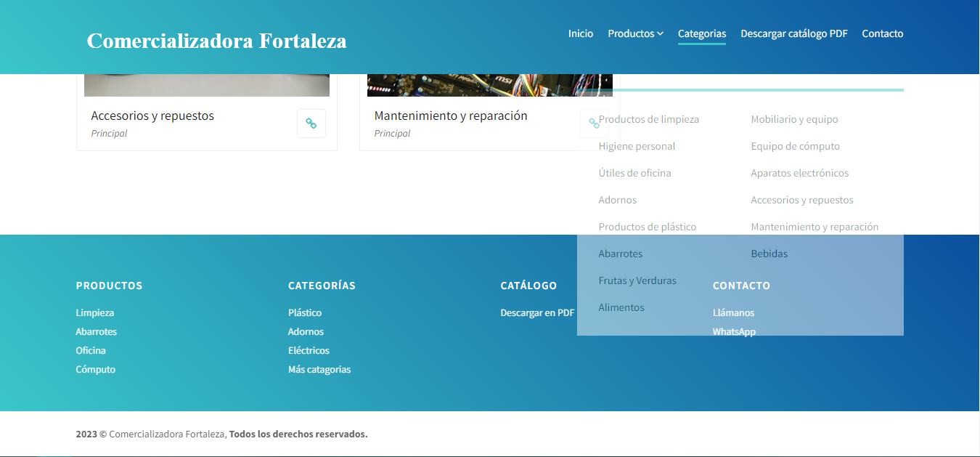Choose Frutas y Verduras category
The width and height of the screenshot is (980, 457).
point(637,280)
